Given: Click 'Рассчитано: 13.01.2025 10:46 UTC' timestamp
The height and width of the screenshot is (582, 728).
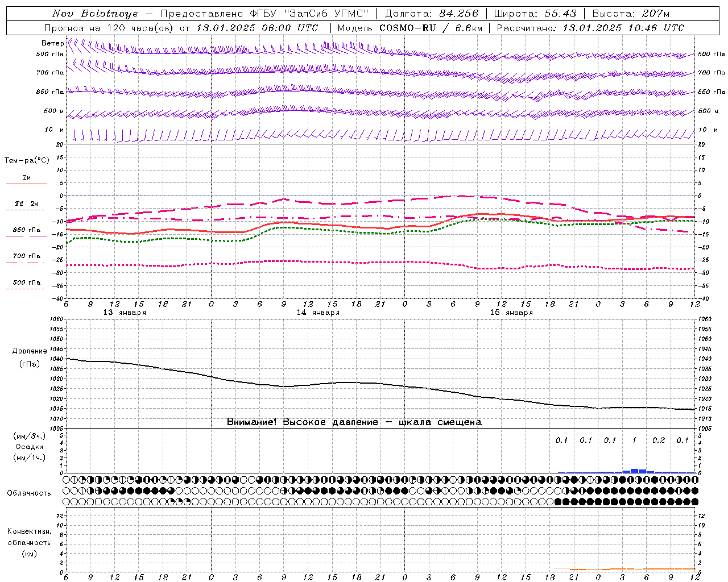Looking at the screenshot, I should pyautogui.click(x=590, y=28).
